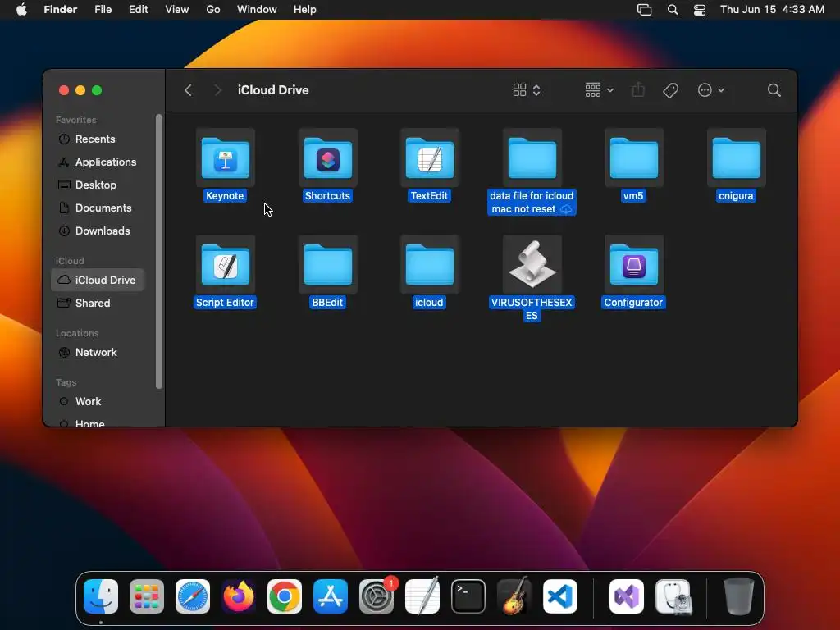Open the Finder menu
Image resolution: width=840 pixels, height=630 pixels.
pyautogui.click(x=60, y=10)
